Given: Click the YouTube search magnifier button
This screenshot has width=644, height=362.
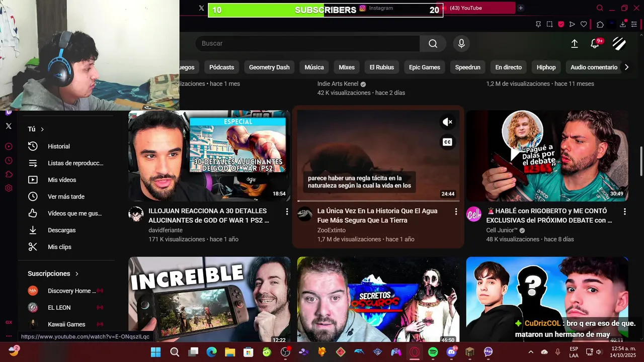Looking at the screenshot, I should pos(433,43).
